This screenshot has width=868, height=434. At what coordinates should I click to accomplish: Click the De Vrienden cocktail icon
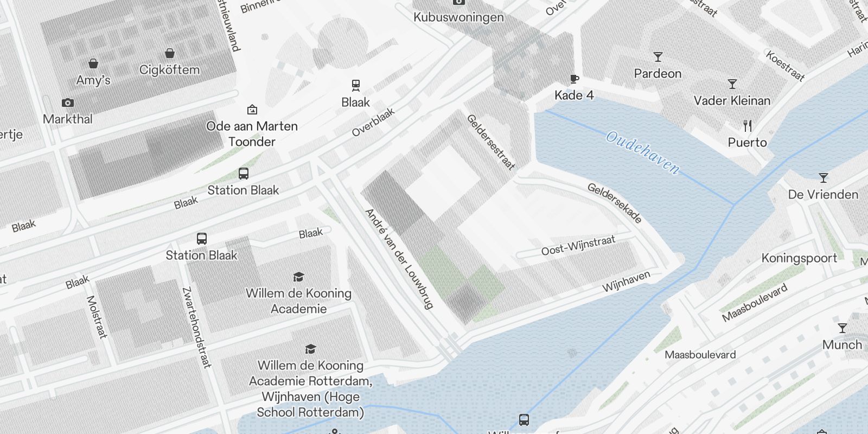[824, 178]
